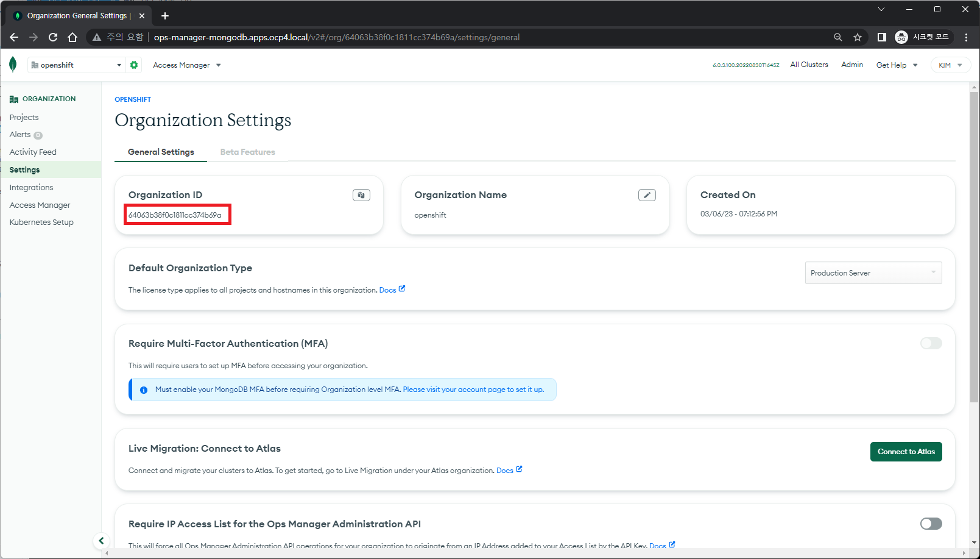Open organization settings gear icon
This screenshot has height=559, width=980.
(x=134, y=65)
